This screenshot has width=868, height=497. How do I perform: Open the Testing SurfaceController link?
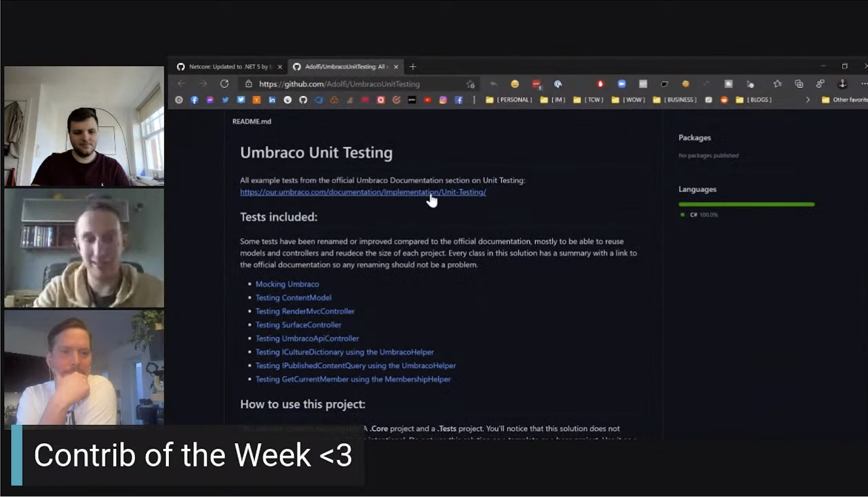click(x=299, y=325)
